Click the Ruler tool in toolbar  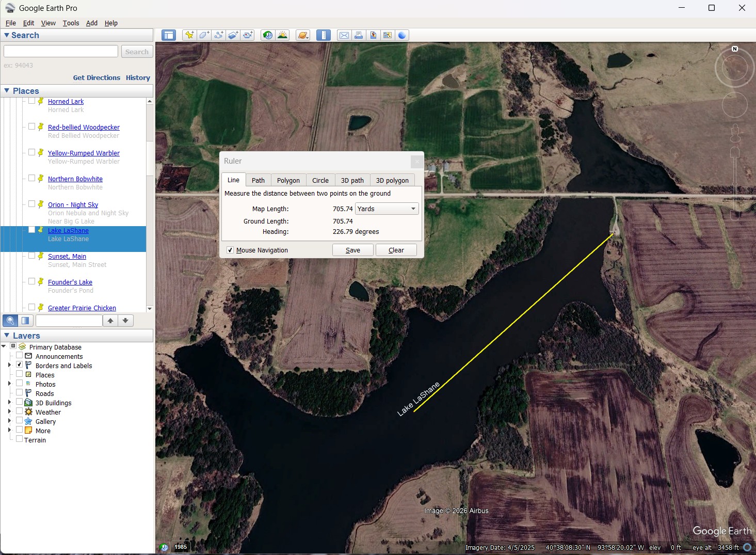point(323,35)
